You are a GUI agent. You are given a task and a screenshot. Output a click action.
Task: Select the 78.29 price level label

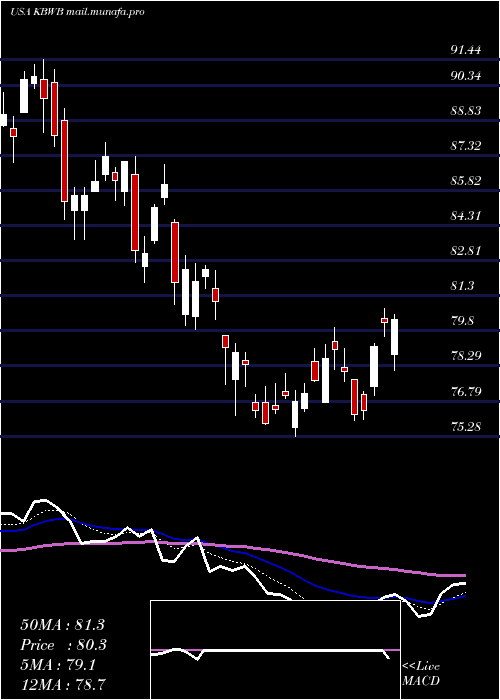click(x=465, y=356)
